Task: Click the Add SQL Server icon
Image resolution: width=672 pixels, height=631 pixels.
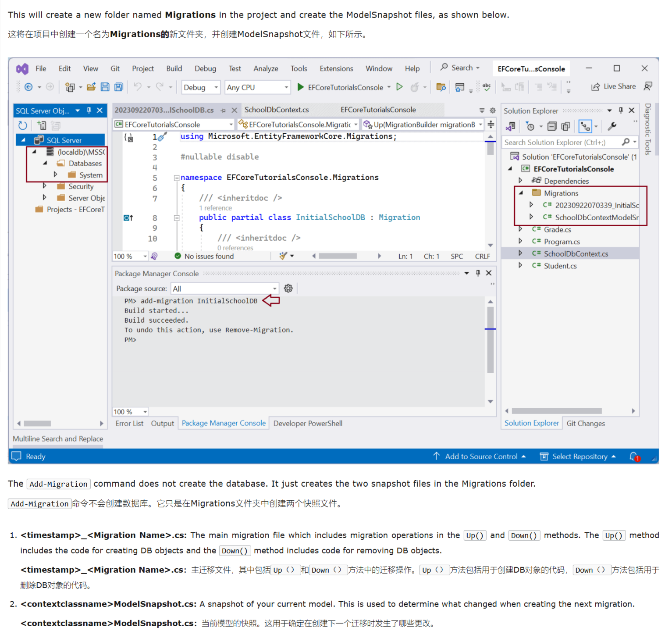Action: pyautogui.click(x=42, y=125)
